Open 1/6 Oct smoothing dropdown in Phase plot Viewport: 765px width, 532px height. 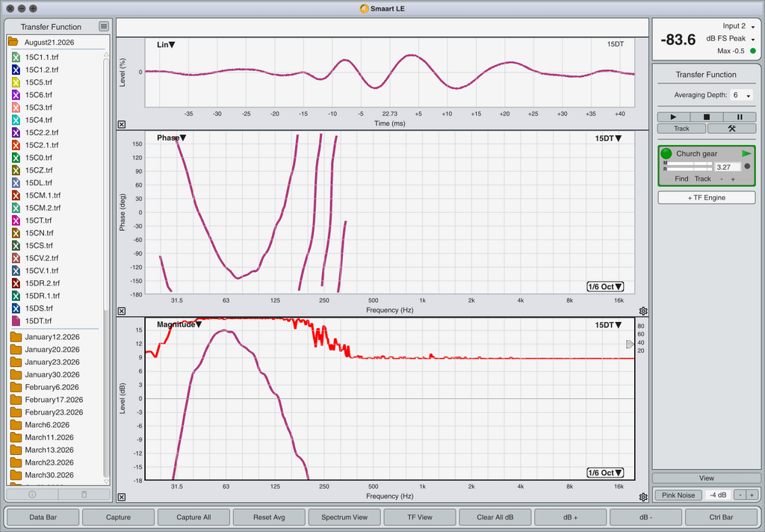click(605, 286)
